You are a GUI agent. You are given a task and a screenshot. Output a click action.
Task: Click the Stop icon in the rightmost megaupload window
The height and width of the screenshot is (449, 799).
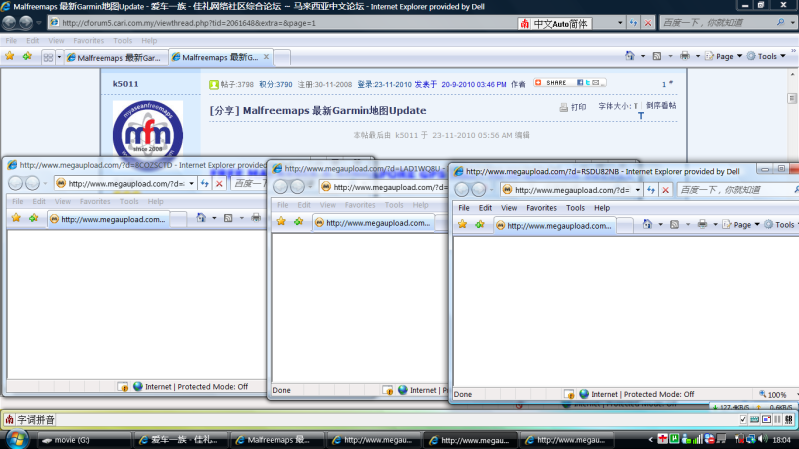click(666, 189)
